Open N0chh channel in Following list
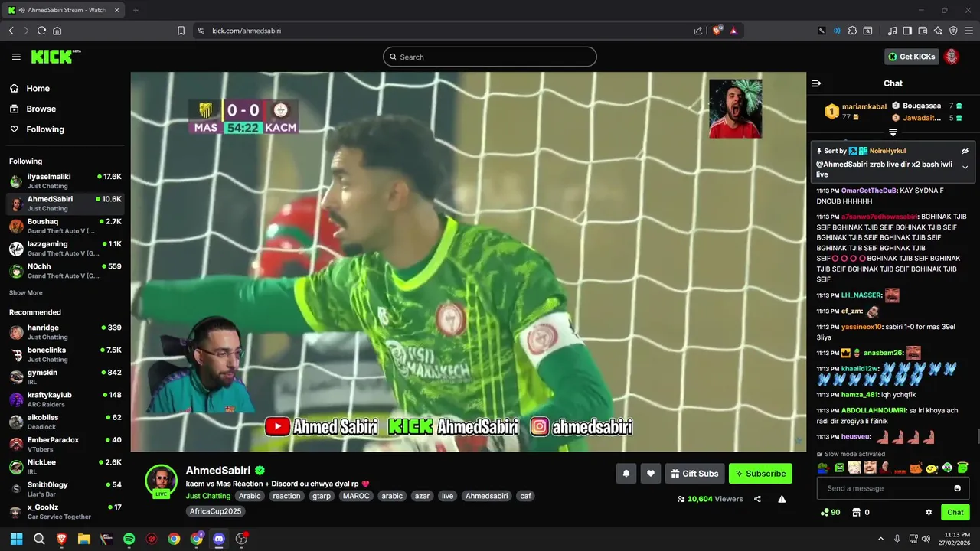This screenshot has height=551, width=980. click(x=65, y=270)
